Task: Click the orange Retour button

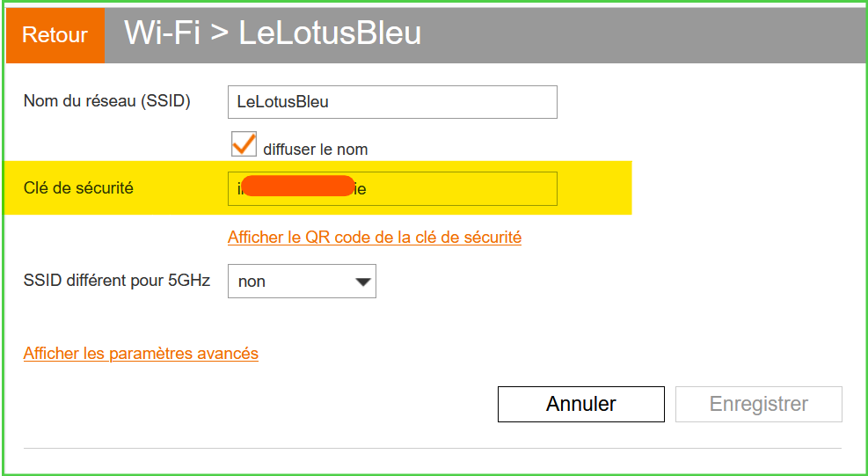Action: 55,35
